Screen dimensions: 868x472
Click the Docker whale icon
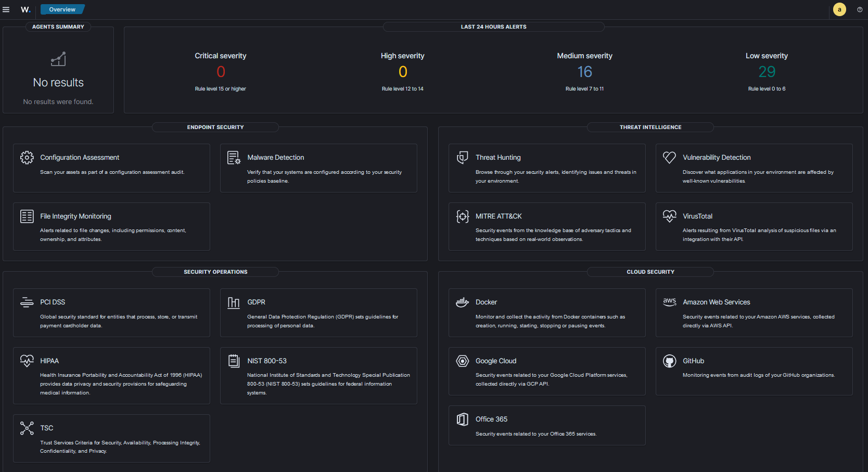(462, 302)
